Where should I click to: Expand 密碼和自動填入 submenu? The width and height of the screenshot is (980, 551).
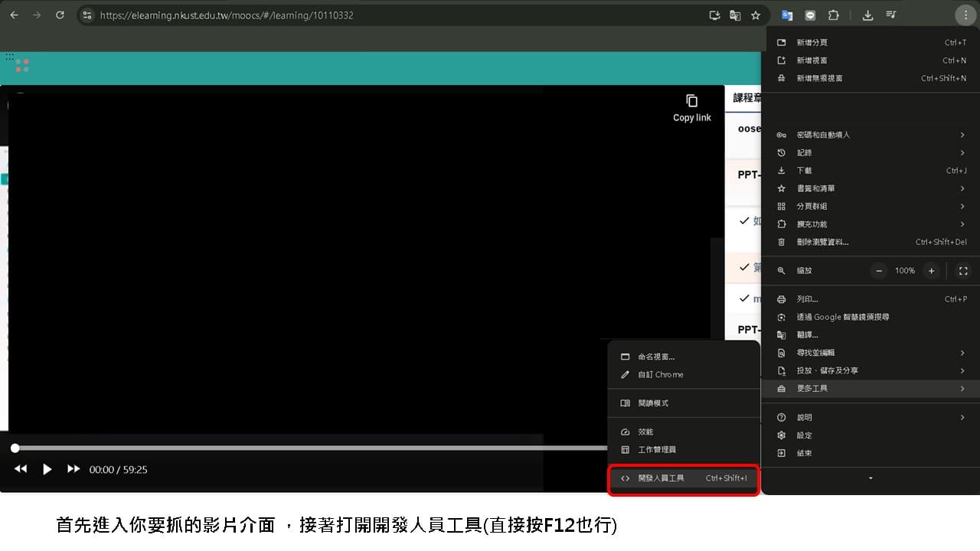[871, 135]
